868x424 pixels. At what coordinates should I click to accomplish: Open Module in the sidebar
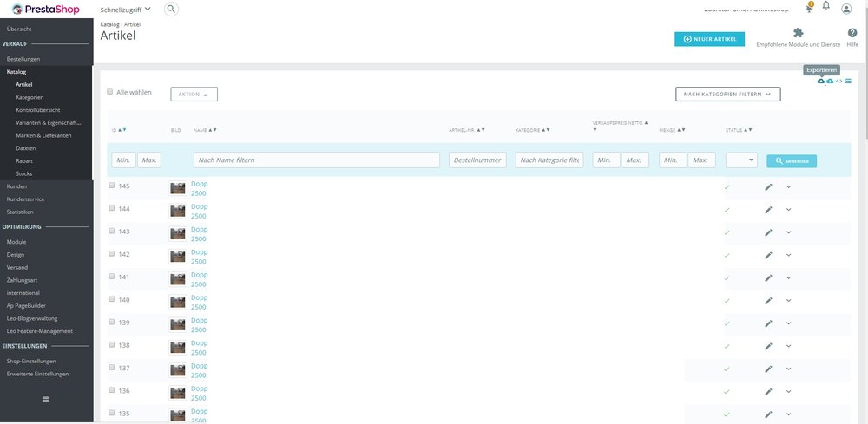[16, 242]
